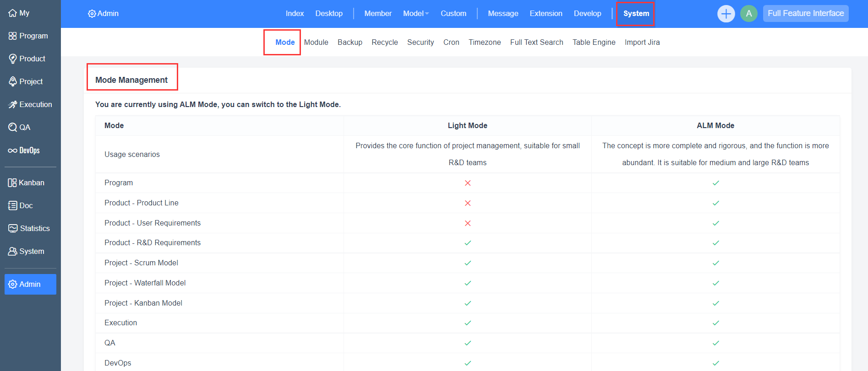Go to My home in sidebar
The width and height of the screenshot is (868, 371).
[19, 13]
